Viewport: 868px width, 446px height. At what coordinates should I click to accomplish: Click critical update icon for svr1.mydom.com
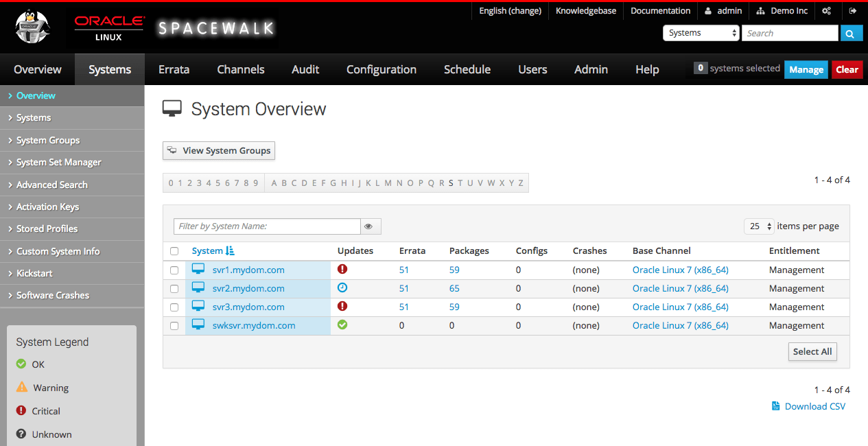[342, 269]
